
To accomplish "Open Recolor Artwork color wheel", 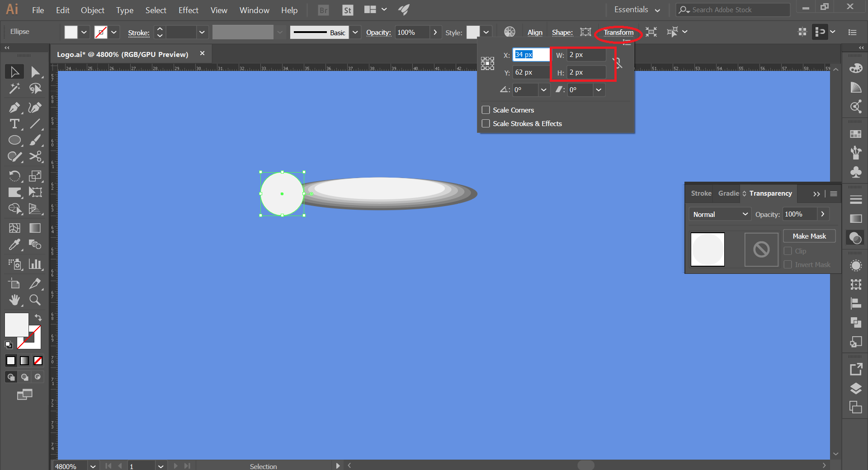I will pos(509,32).
